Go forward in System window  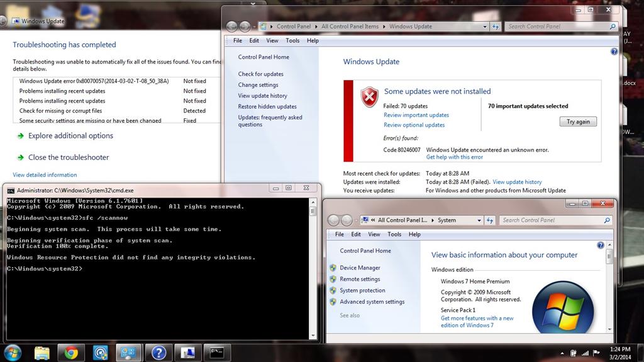(347, 220)
